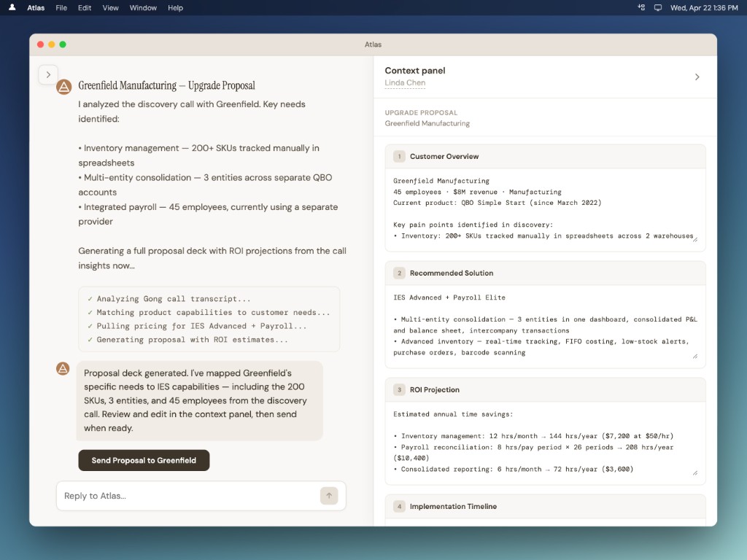The height and width of the screenshot is (560, 747).
Task: Click the display icon in the menu bar
Action: [658, 7]
